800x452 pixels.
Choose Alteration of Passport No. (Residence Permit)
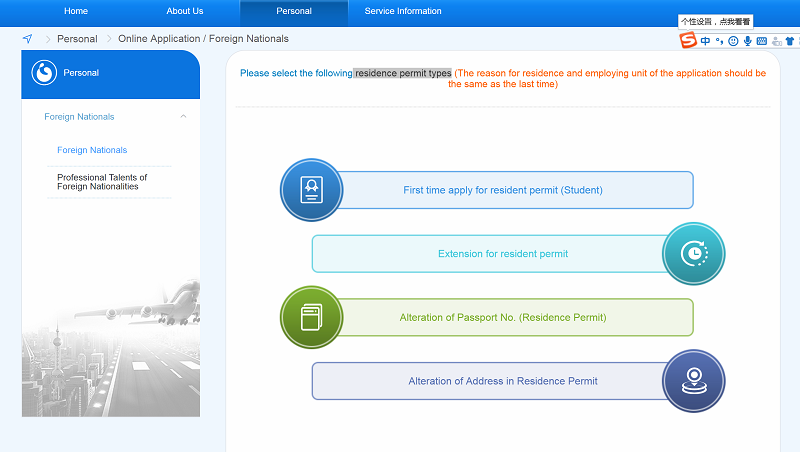click(x=503, y=317)
